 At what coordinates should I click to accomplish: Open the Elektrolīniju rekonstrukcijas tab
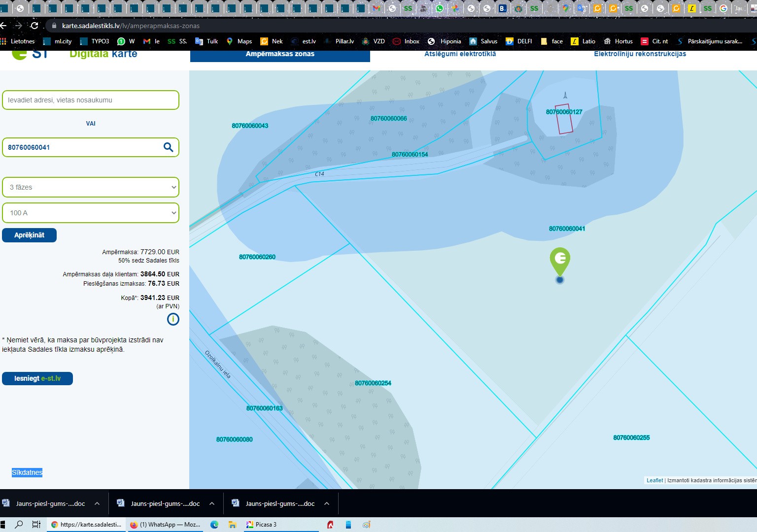pyautogui.click(x=640, y=54)
